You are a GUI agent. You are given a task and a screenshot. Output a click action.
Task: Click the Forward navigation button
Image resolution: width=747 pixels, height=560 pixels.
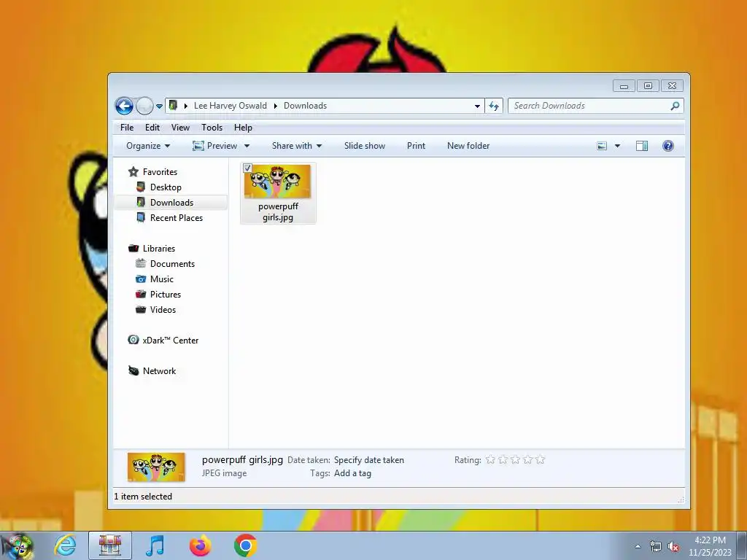(144, 106)
